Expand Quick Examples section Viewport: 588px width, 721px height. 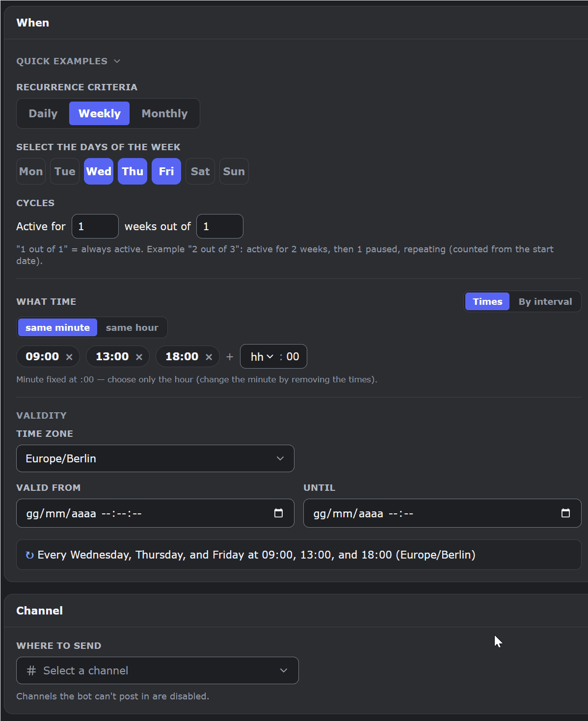click(x=68, y=61)
